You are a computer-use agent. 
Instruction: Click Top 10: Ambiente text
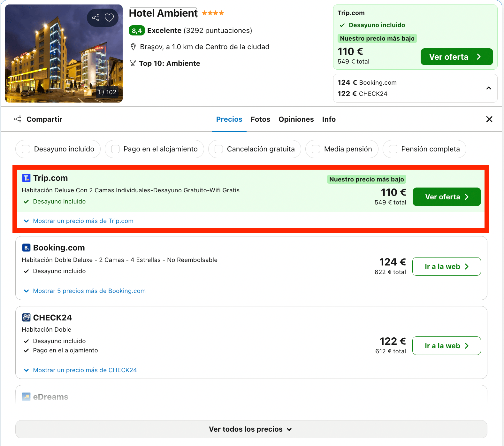pos(170,63)
